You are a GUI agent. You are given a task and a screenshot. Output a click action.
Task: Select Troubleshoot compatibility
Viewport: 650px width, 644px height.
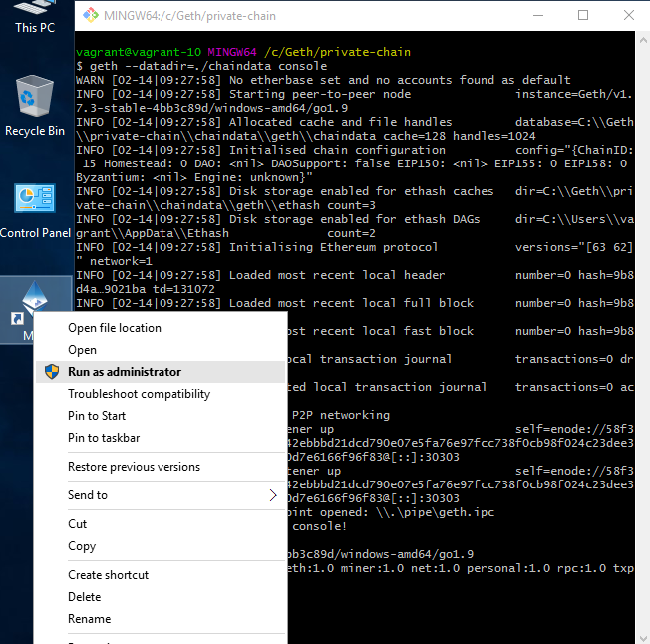click(161, 394)
